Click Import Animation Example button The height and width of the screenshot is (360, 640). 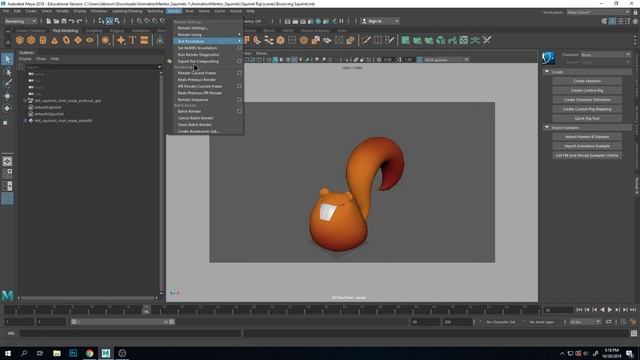click(x=587, y=146)
